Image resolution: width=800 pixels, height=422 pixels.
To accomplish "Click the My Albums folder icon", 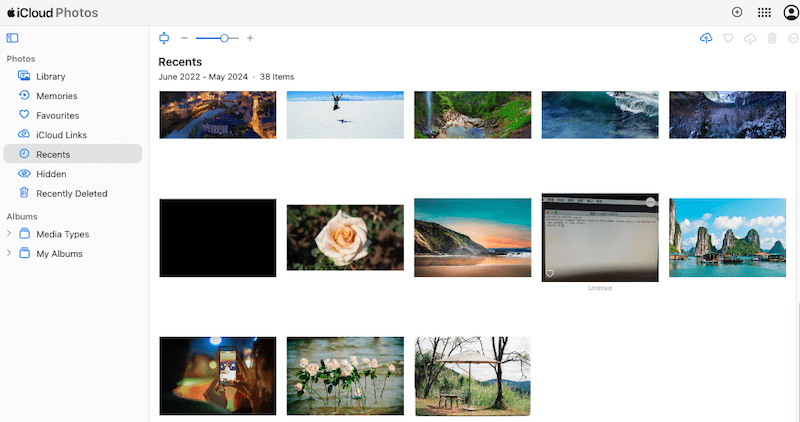I will point(24,253).
